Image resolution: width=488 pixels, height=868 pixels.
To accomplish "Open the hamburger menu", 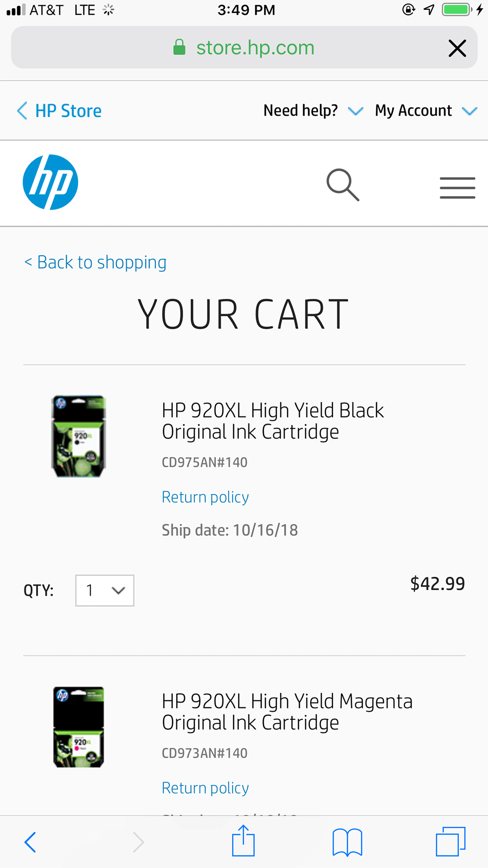I will pyautogui.click(x=457, y=188).
